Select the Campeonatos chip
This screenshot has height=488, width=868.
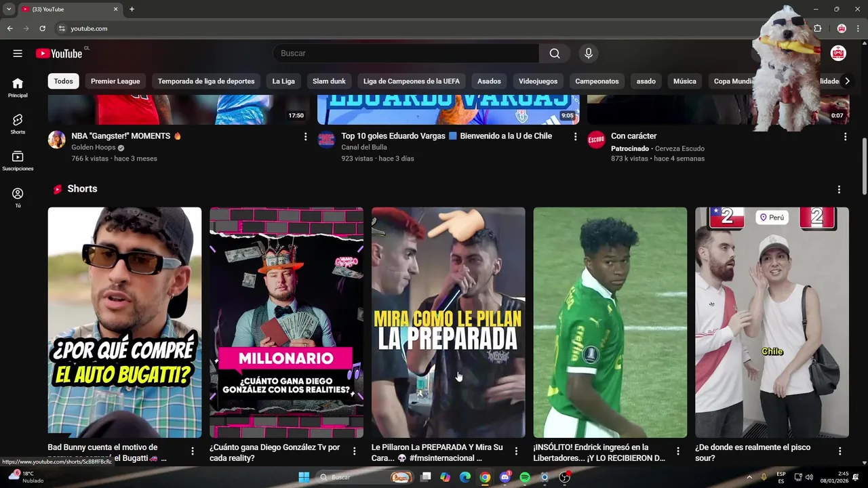(597, 81)
